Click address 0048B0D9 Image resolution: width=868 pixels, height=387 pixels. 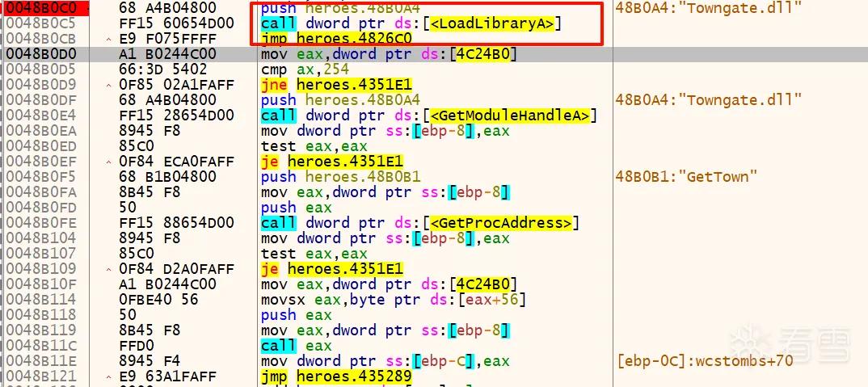coord(42,85)
